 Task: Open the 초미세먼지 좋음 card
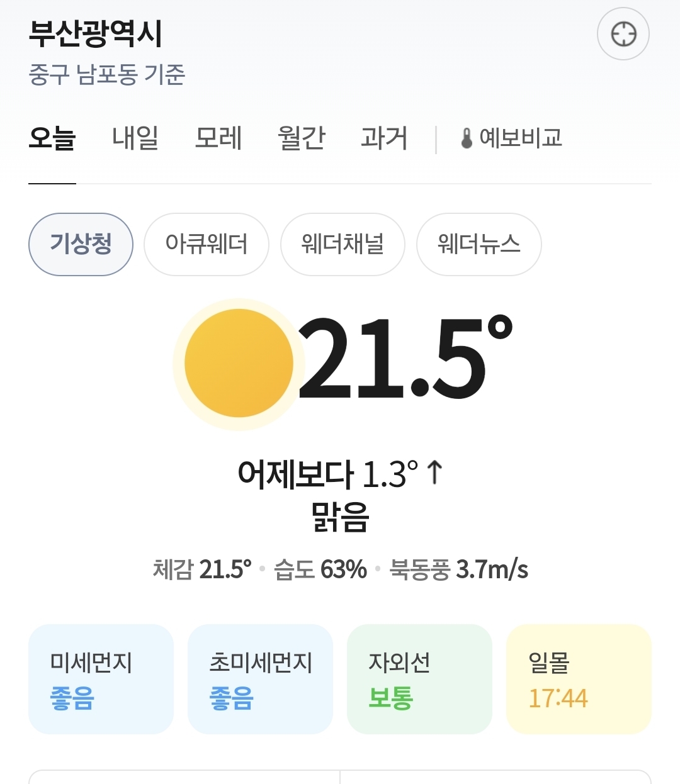point(260,679)
